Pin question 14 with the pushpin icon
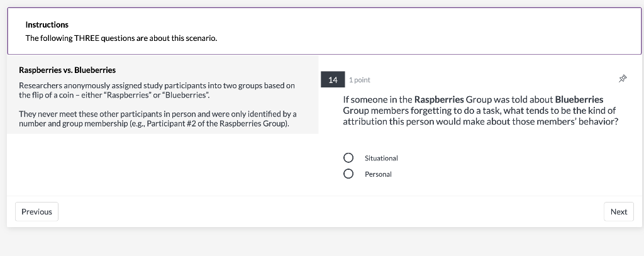 623,79
